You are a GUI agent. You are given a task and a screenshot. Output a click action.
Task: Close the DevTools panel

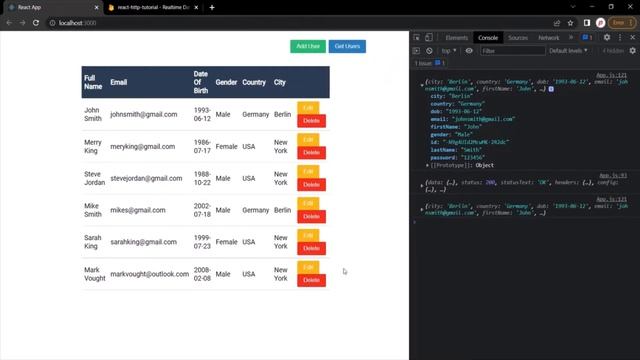coord(632,38)
